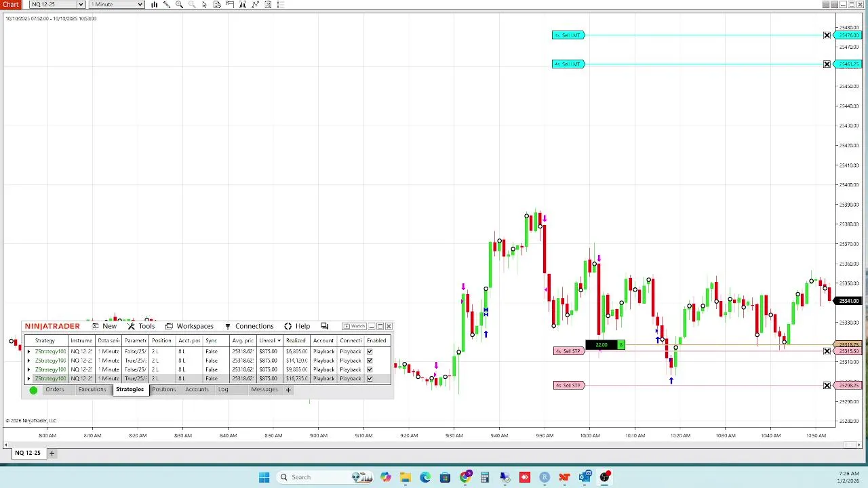Open Calculator from the taskbar

pyautogui.click(x=485, y=477)
